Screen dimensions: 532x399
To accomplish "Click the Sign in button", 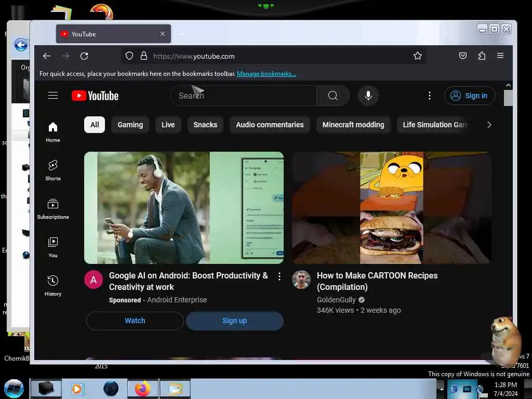I will [470, 96].
